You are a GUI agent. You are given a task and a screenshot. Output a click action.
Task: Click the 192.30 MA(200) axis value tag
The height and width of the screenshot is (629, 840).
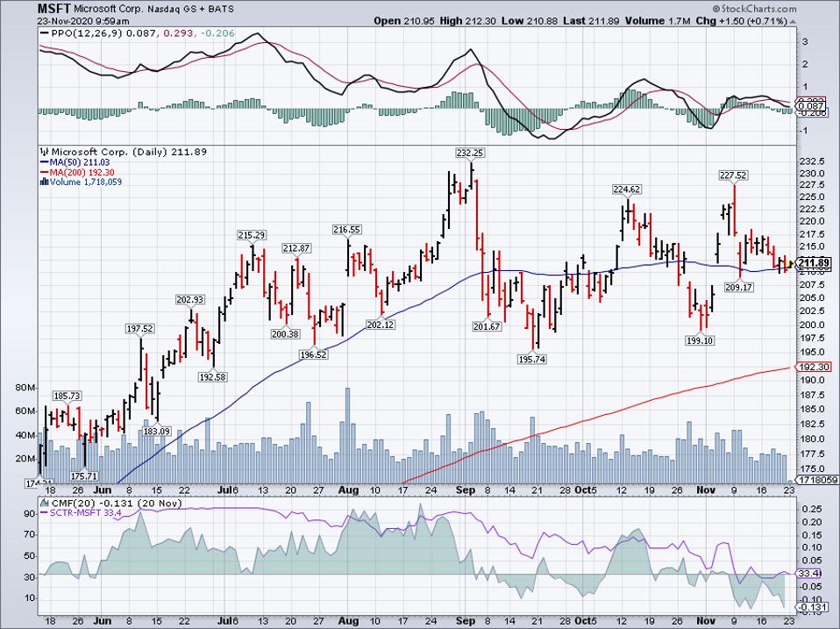pyautogui.click(x=815, y=367)
